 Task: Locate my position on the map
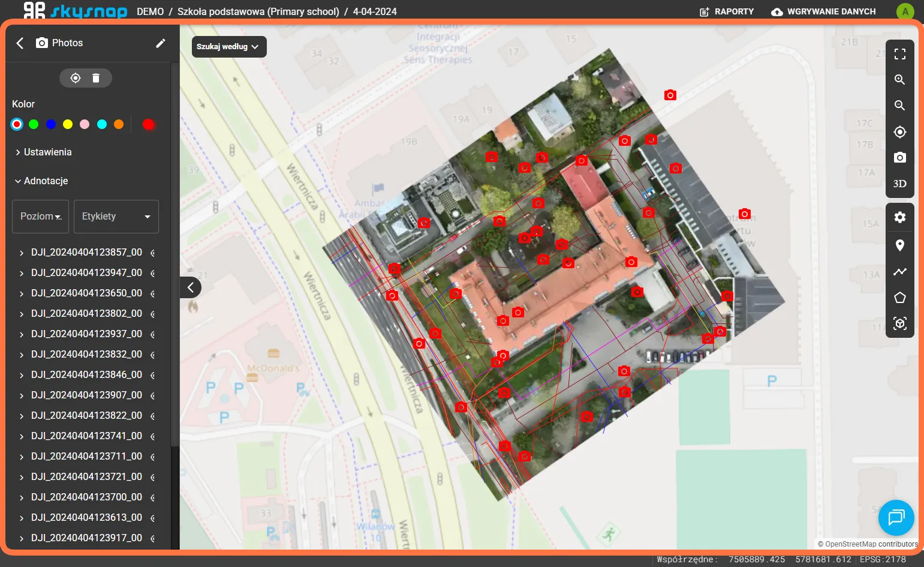pos(899,132)
